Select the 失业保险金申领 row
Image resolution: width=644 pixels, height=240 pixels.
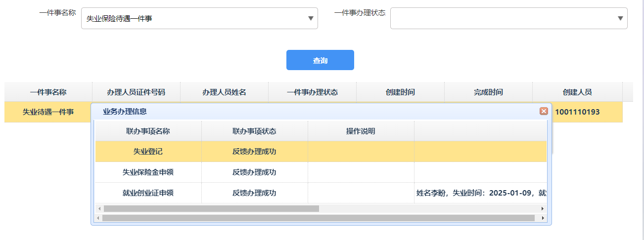(x=148, y=172)
